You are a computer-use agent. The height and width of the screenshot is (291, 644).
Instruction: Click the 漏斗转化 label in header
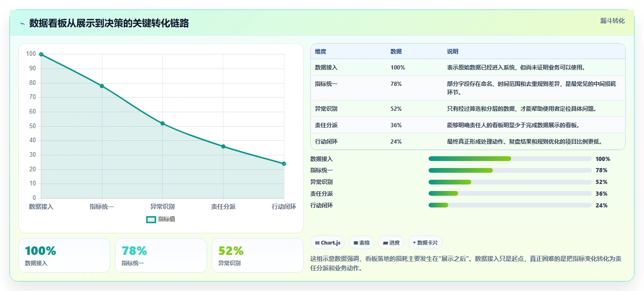click(613, 21)
